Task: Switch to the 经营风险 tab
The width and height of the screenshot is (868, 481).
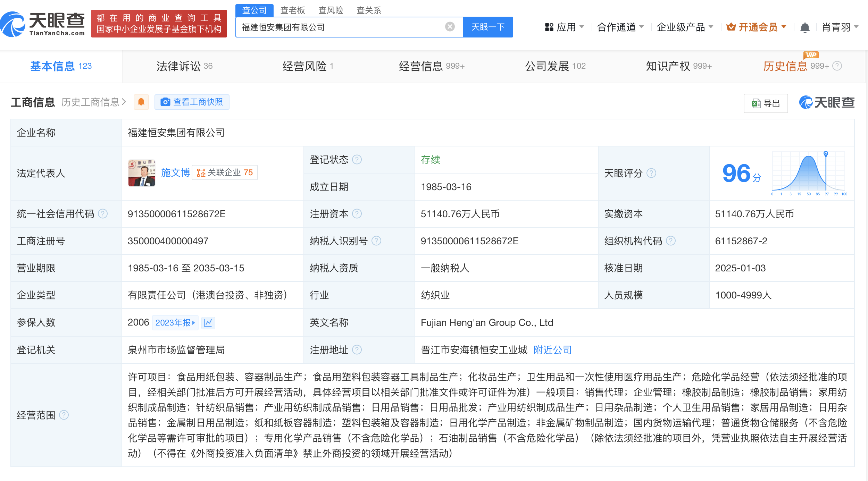Action: [308, 66]
